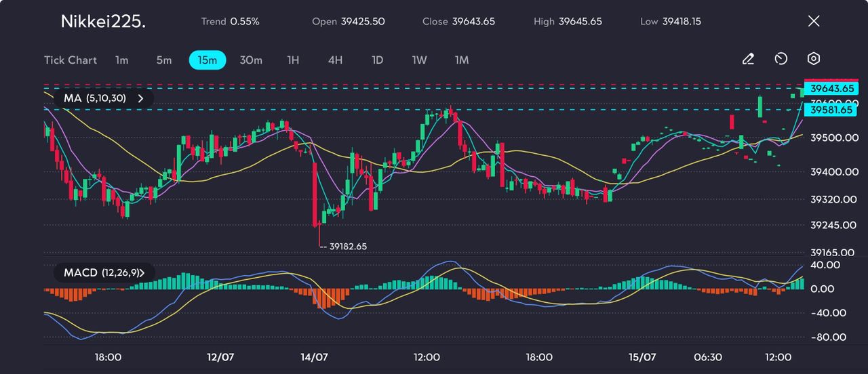Close the Nikkei225 chart panel

(814, 21)
